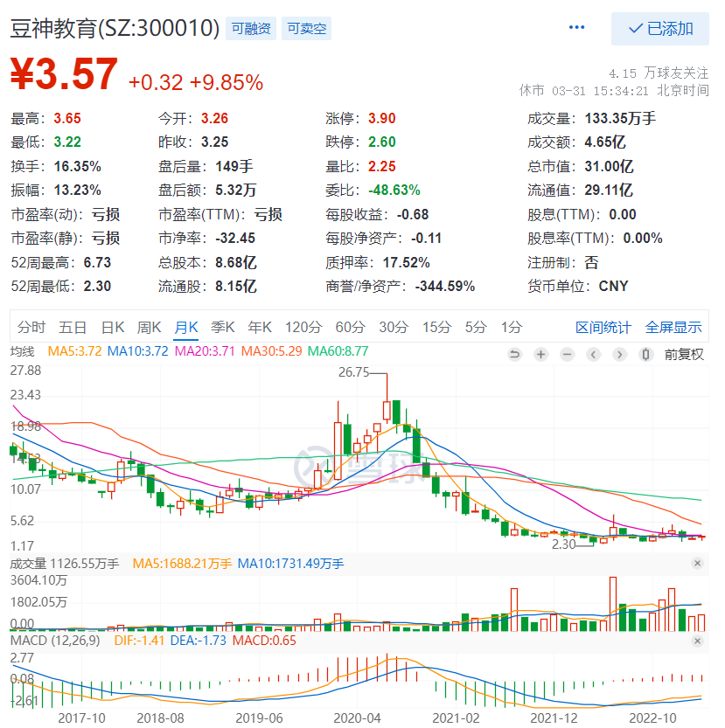
Task: Click the 均线 indicator label
Action: (23, 351)
